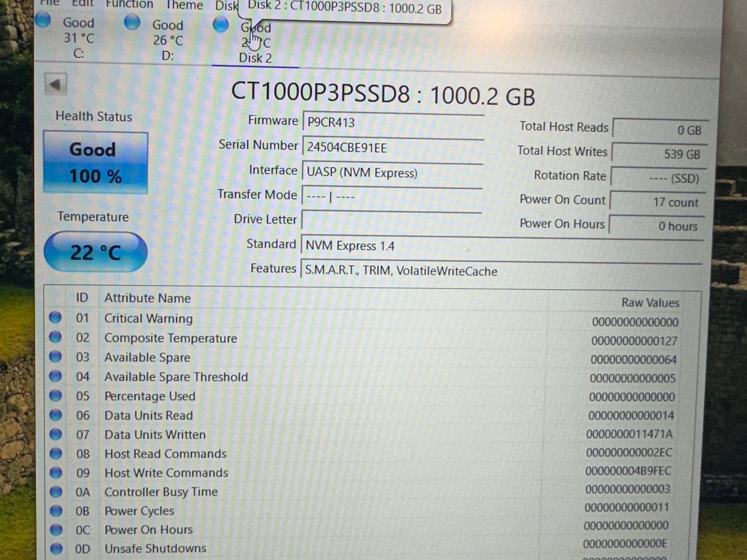Screen dimensions: 747x560
Task: Select the Controller Busy Time attribute name
Action: [x=161, y=492]
